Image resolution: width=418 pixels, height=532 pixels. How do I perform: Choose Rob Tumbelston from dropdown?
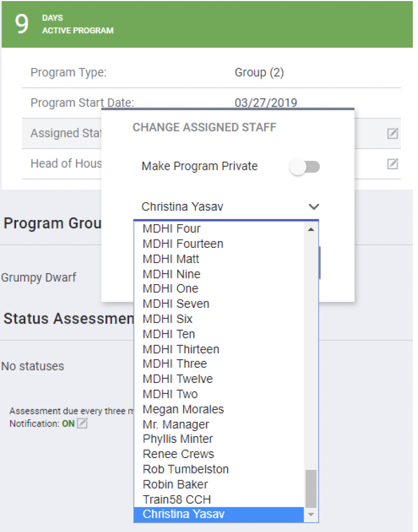click(x=185, y=469)
